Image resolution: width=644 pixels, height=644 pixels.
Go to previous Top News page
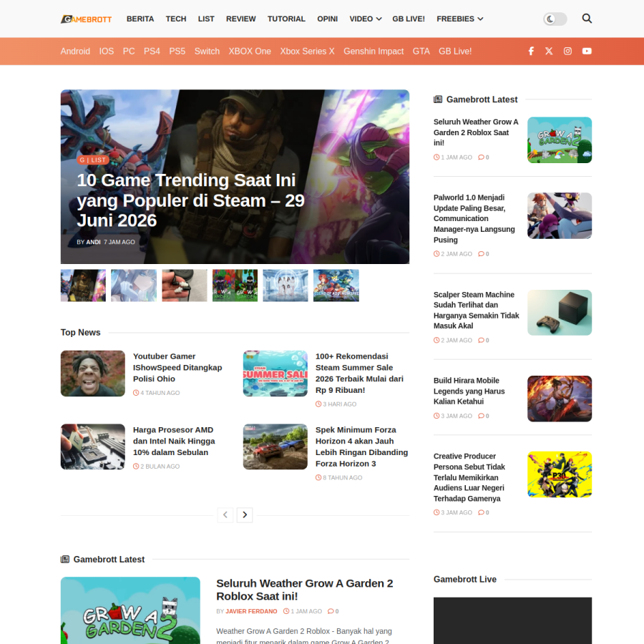tap(225, 514)
